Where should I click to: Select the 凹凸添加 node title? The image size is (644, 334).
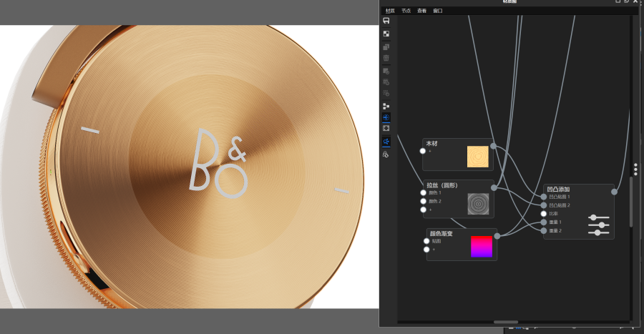[558, 189]
